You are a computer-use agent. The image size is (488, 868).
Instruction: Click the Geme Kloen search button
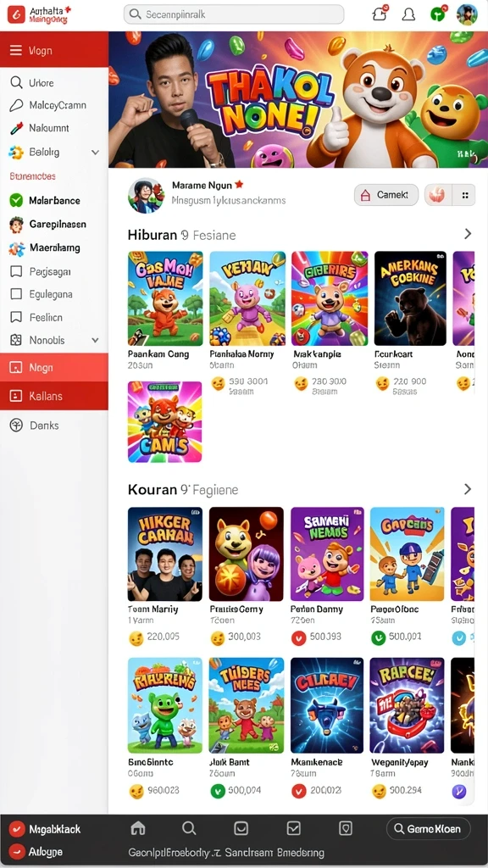point(428,829)
